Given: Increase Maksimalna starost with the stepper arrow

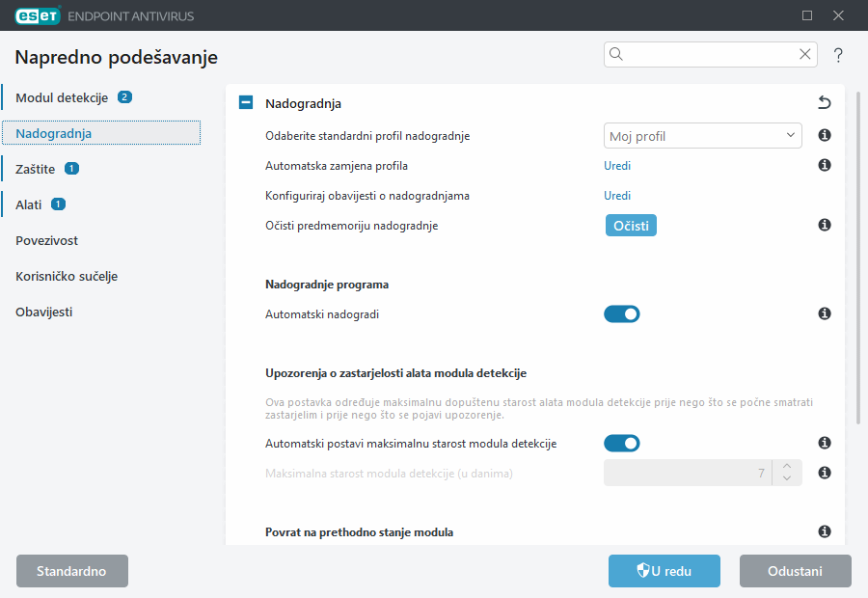Looking at the screenshot, I should (x=786, y=468).
